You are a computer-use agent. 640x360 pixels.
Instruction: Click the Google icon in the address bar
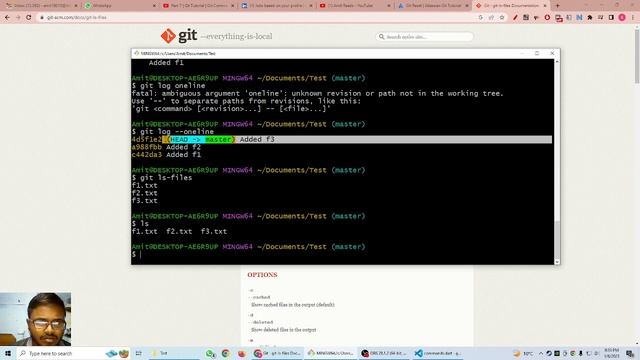click(481, 18)
